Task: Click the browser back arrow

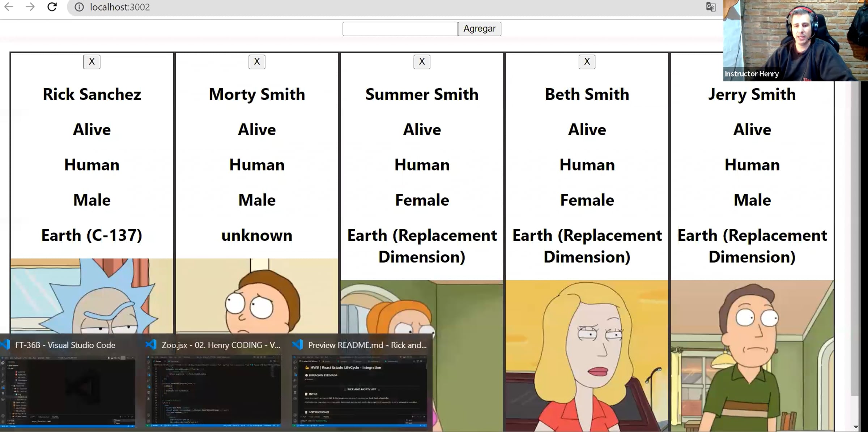Action: tap(9, 7)
